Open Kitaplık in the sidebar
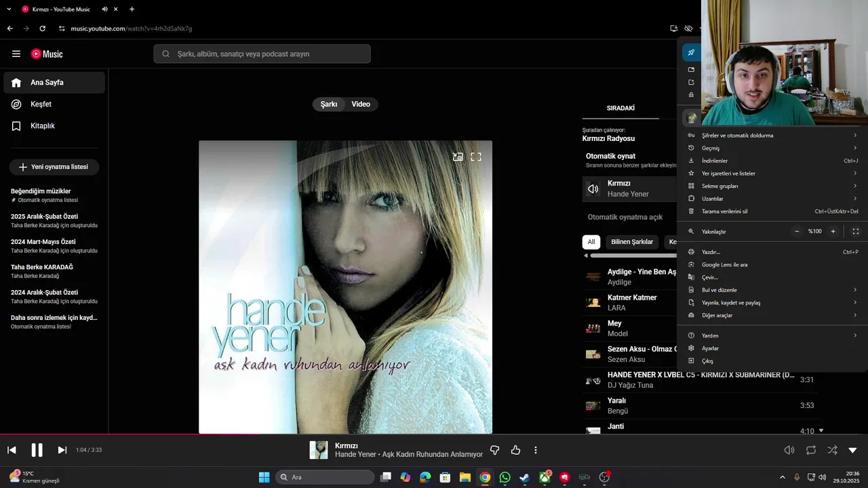 [54, 126]
